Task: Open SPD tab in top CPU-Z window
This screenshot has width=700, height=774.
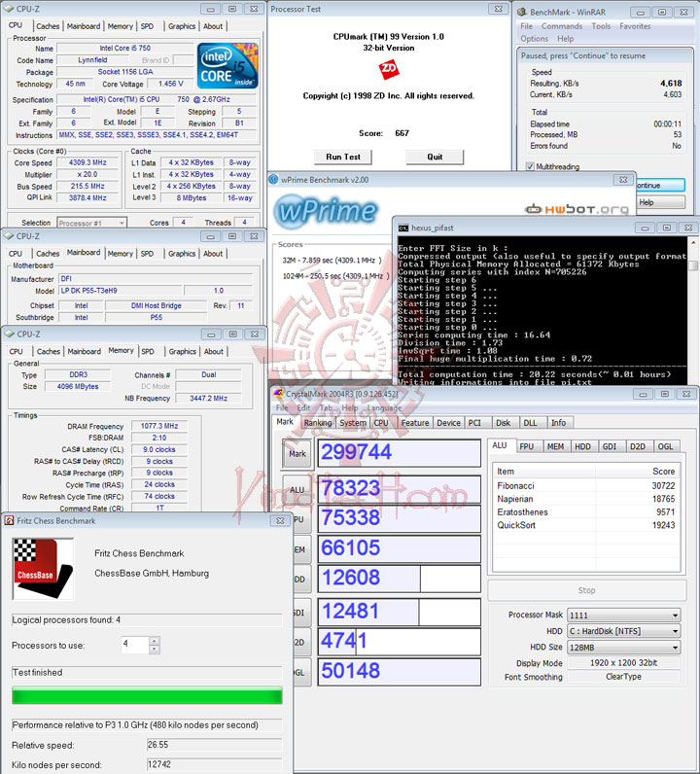Action: point(147,26)
